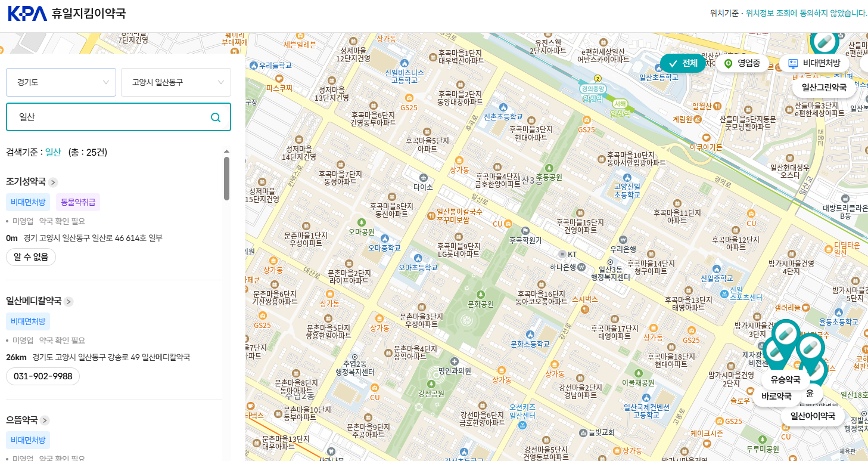Click the search magnifier icon
Screen dimensions: 868x461
pyautogui.click(x=216, y=117)
